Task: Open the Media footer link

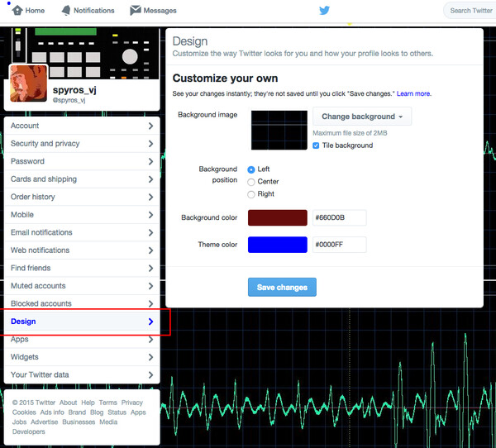Action: click(x=108, y=422)
